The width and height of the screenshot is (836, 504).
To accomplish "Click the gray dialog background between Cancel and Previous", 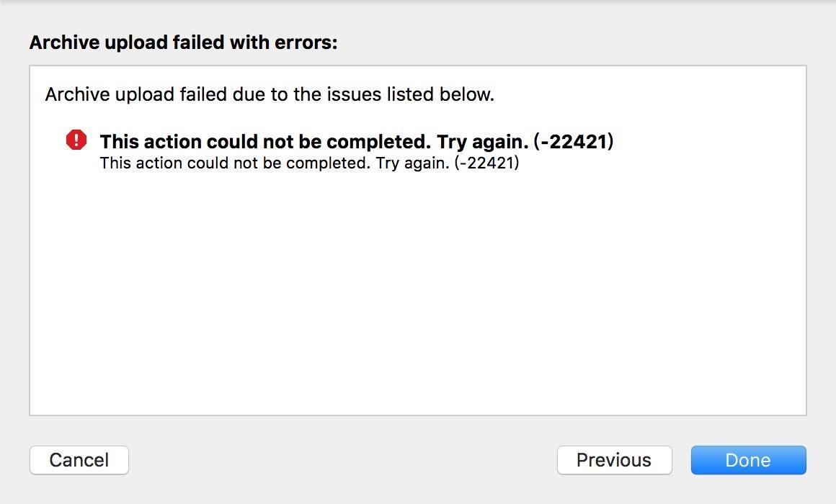I will 342,460.
